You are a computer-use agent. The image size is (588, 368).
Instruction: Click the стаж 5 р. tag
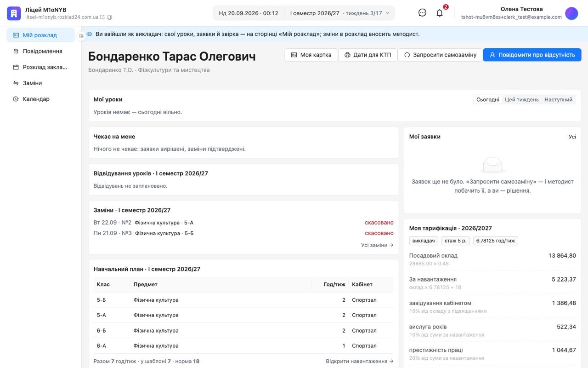[456, 241]
